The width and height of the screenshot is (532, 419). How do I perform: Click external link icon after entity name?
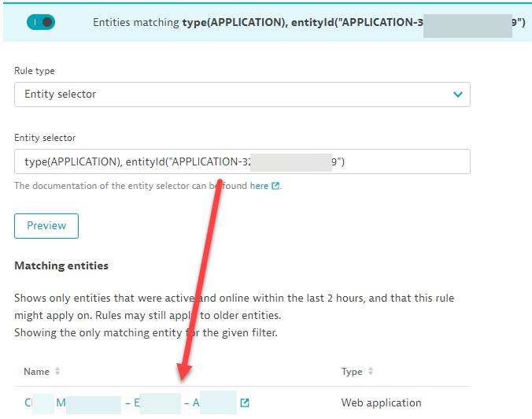pos(245,403)
